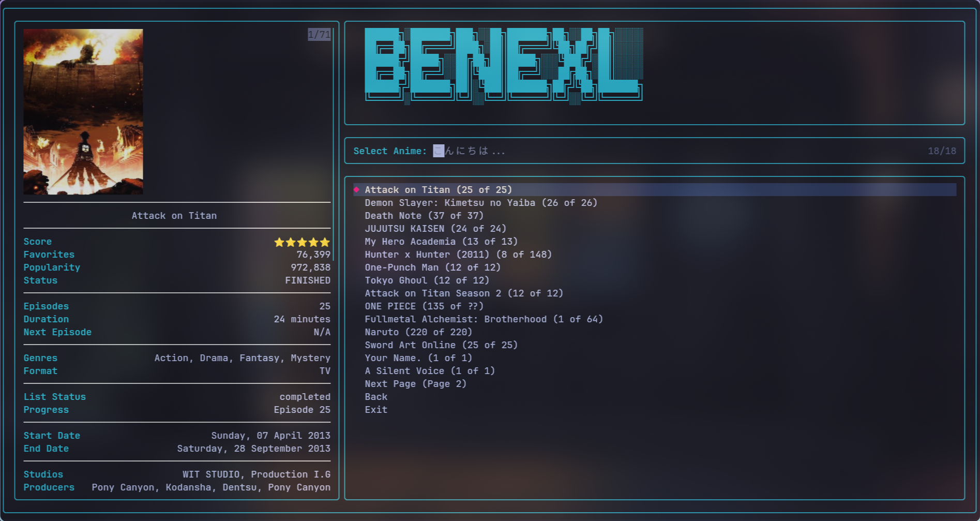This screenshot has height=521, width=980.
Task: Click start date Sunday, 07 April 2013
Action: 270,436
